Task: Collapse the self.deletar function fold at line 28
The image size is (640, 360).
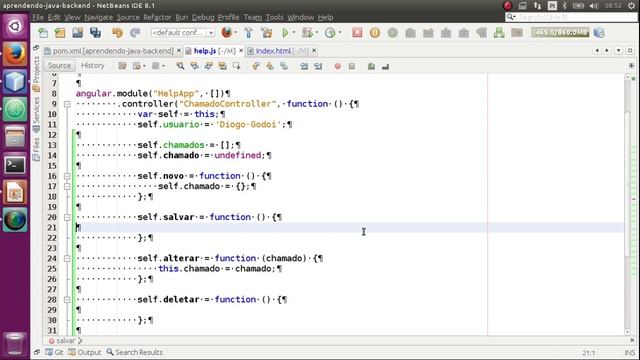Action: [x=67, y=300]
